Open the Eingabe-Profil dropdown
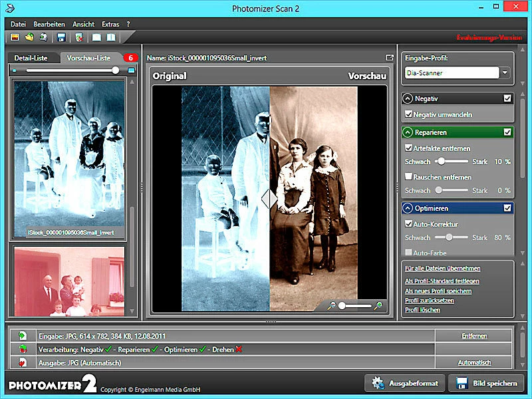 (505, 73)
